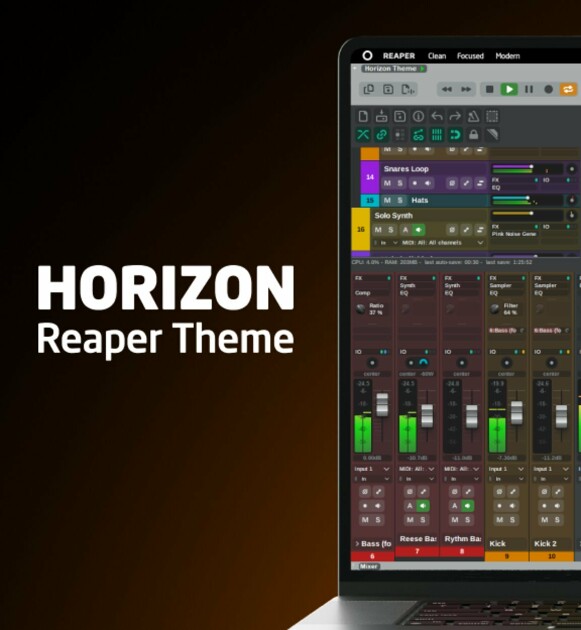The width and height of the screenshot is (581, 630).
Task: Open Input 1 dropdown on Kick channel
Action: (506, 469)
